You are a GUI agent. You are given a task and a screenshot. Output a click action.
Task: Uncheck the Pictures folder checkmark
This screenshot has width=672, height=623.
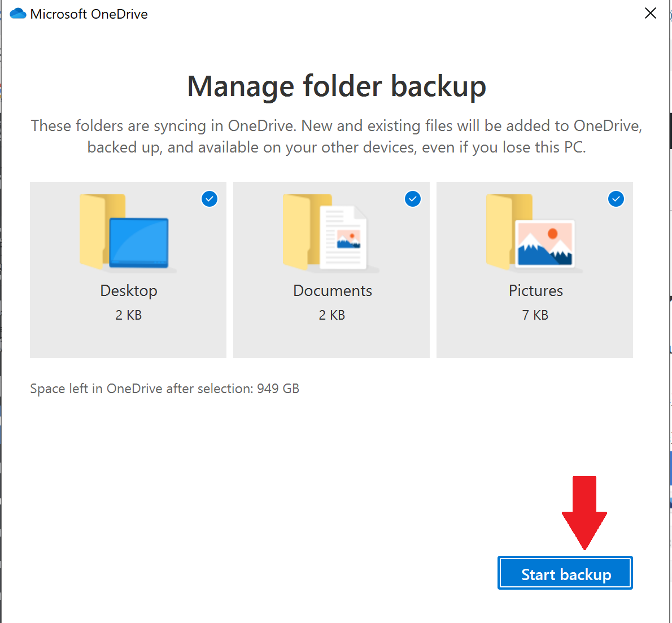click(616, 199)
